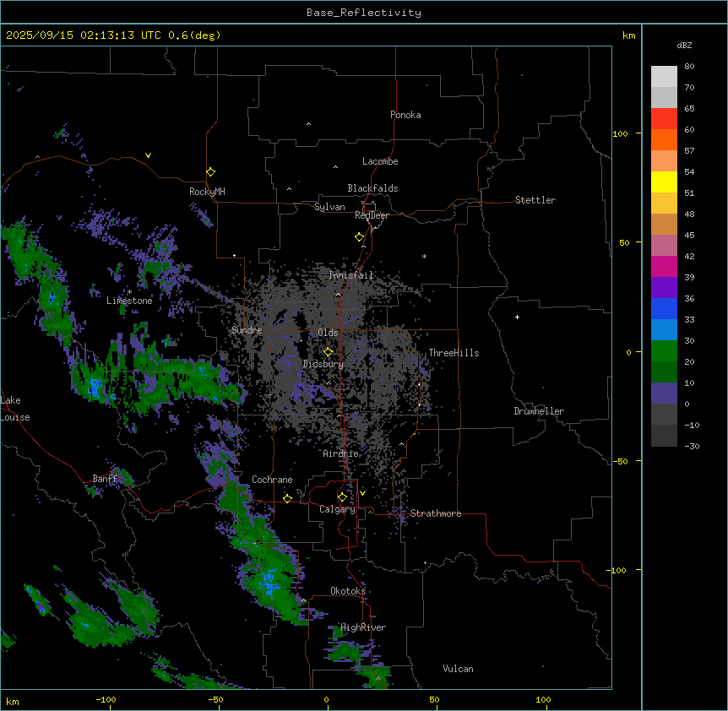This screenshot has height=711, width=728.
Task: Click the yellow diamond marker below Cochrane
Action: point(287,498)
